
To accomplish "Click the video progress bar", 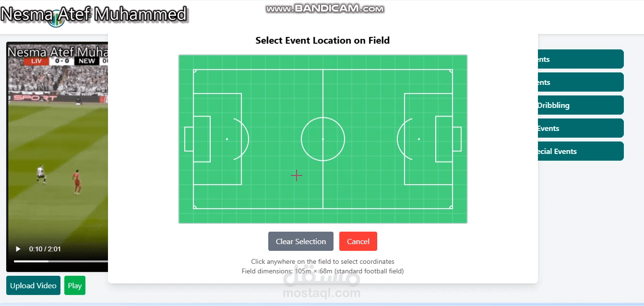I will [x=61, y=261].
